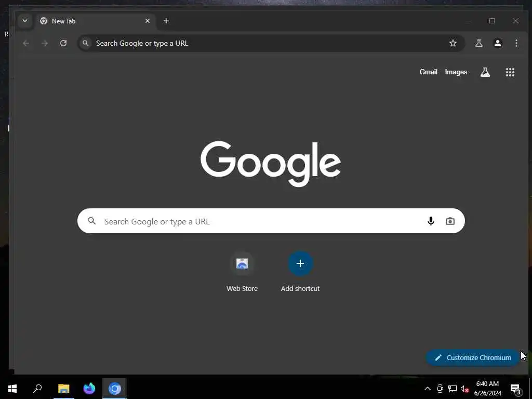Open the Web Store shortcut

click(x=242, y=272)
